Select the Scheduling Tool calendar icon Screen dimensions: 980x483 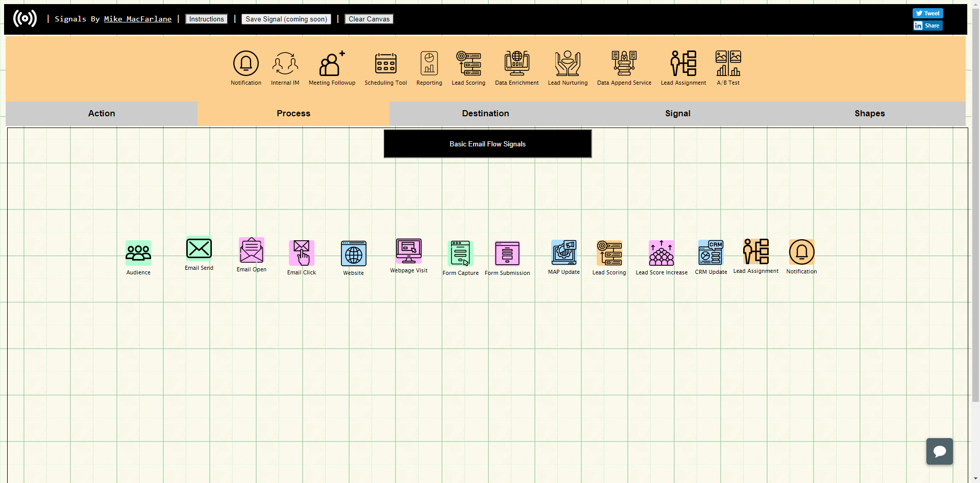click(386, 64)
